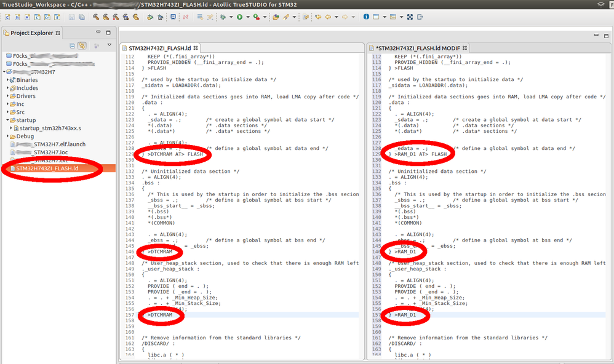Close the STM32H743ZI_FLASH.ld MODIF tab
The image size is (614, 364).
click(465, 48)
